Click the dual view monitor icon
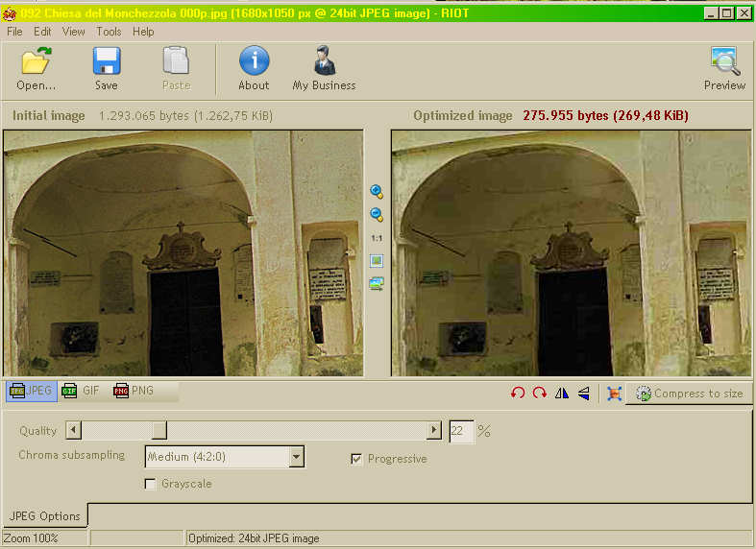Viewport: 756px width, 549px height. pyautogui.click(x=377, y=284)
